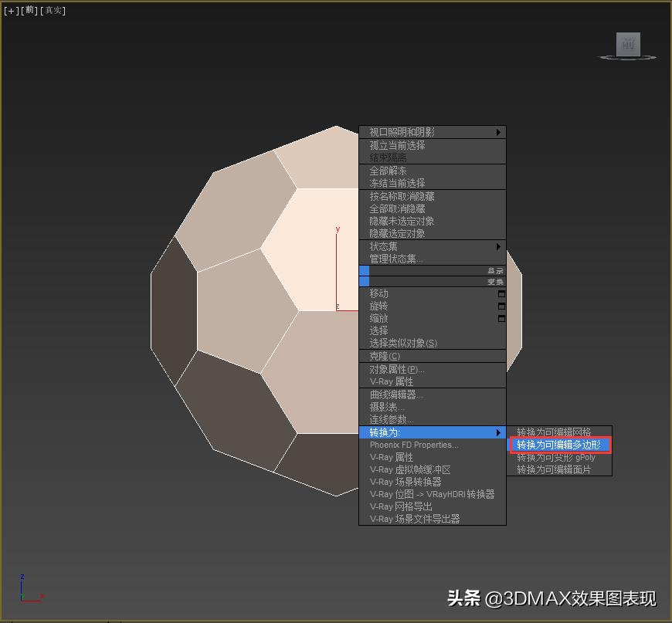Open 对象属性(P)... dialog
Viewport: 672px width, 623px height.
pos(397,369)
